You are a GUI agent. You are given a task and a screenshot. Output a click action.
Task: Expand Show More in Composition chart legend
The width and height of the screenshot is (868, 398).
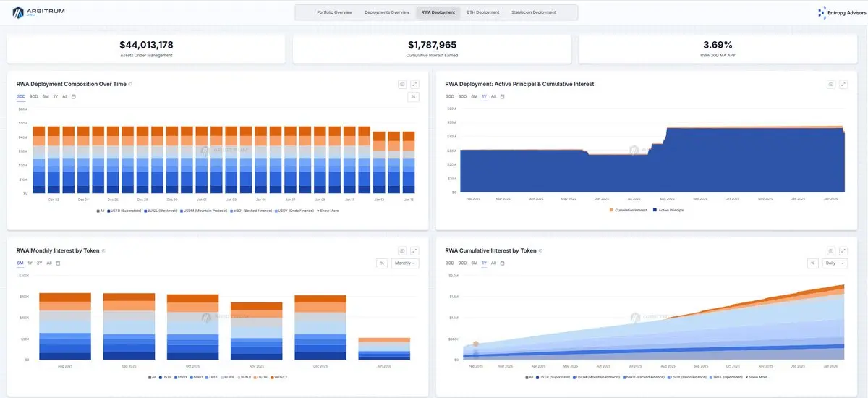click(330, 211)
